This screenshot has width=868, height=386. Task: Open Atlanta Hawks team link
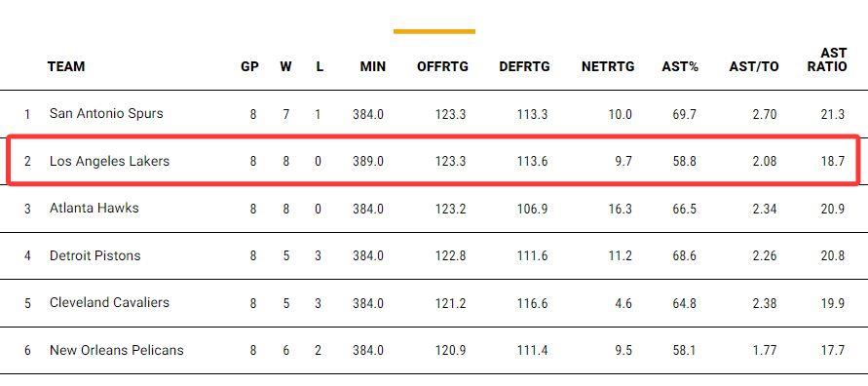point(94,209)
